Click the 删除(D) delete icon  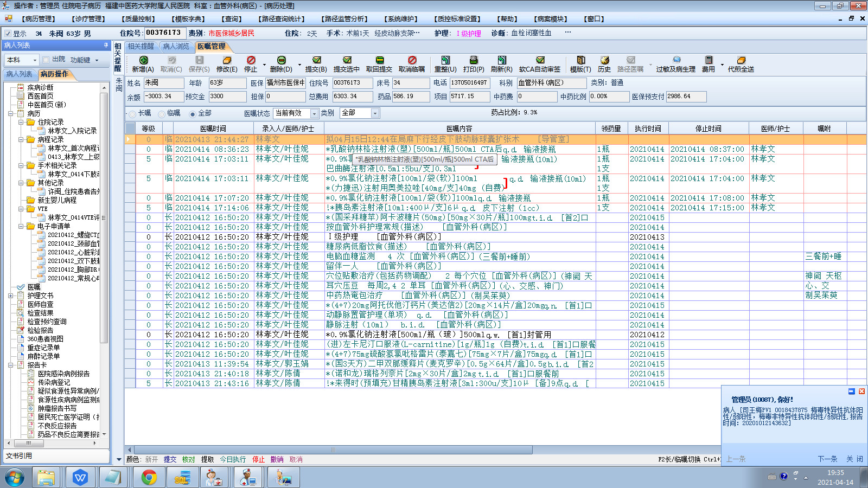[x=281, y=60]
